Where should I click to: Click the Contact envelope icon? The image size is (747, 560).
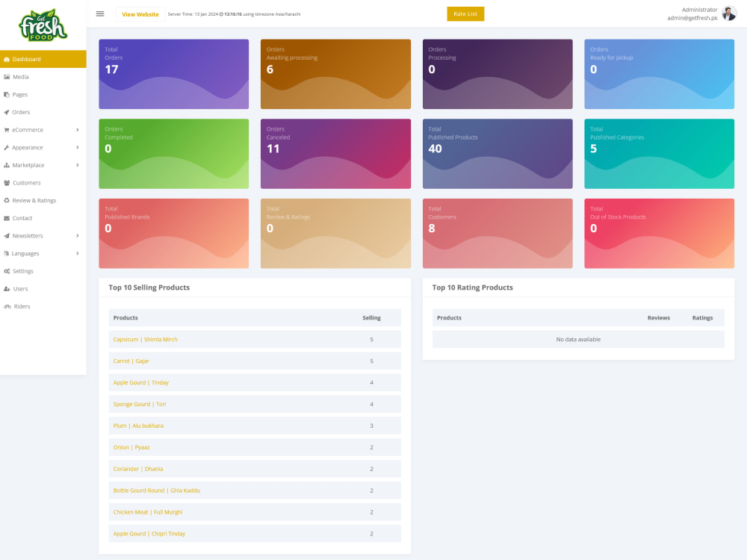click(7, 218)
